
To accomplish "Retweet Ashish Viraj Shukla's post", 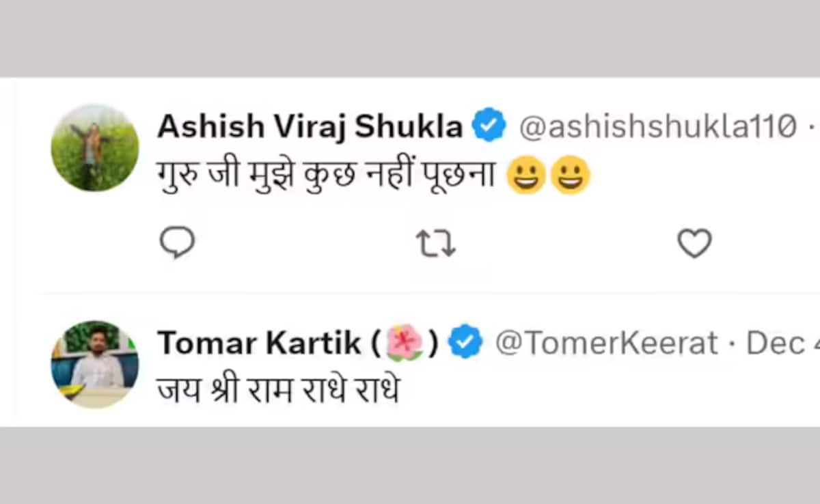I will point(436,243).
